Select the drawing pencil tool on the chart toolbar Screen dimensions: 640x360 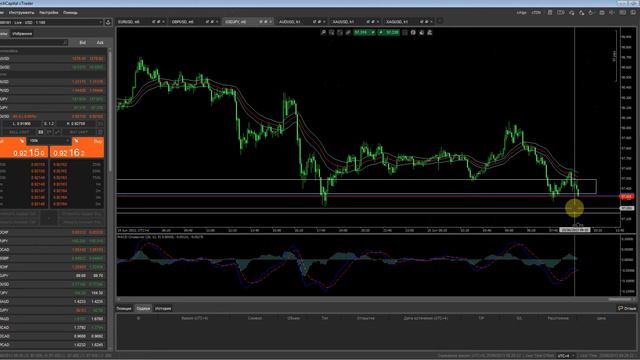(x=348, y=32)
